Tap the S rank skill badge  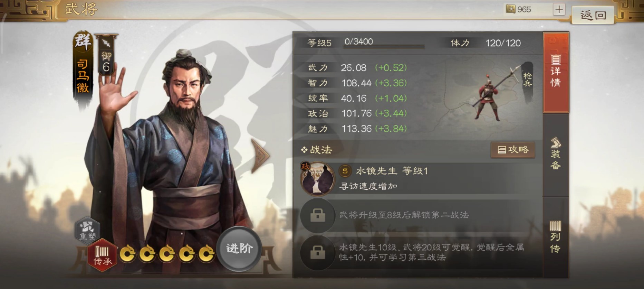coord(345,171)
